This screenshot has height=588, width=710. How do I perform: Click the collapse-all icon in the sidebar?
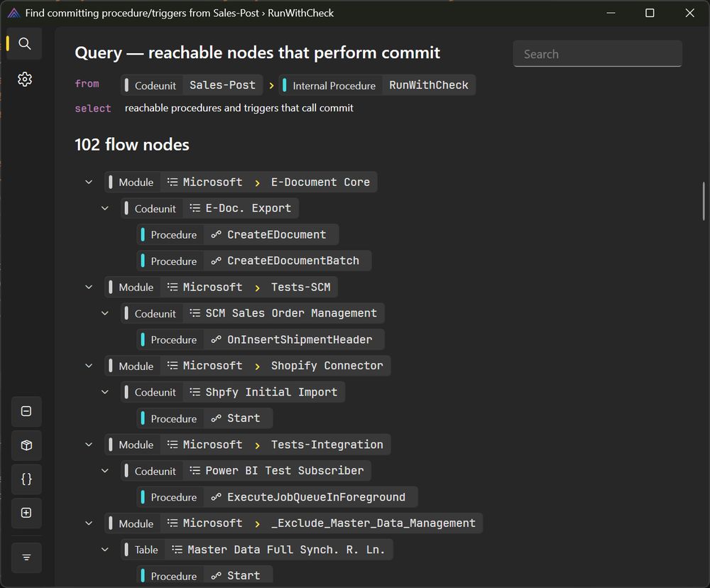tap(26, 411)
